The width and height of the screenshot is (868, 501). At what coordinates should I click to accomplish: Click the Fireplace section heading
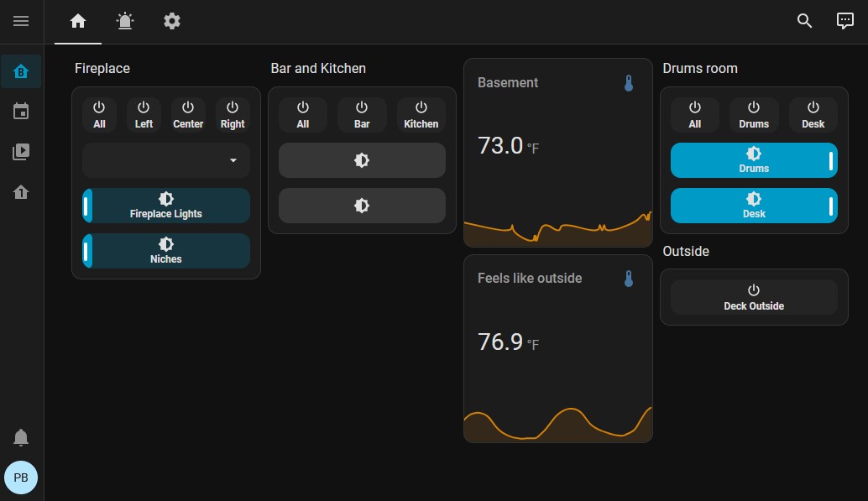102,69
